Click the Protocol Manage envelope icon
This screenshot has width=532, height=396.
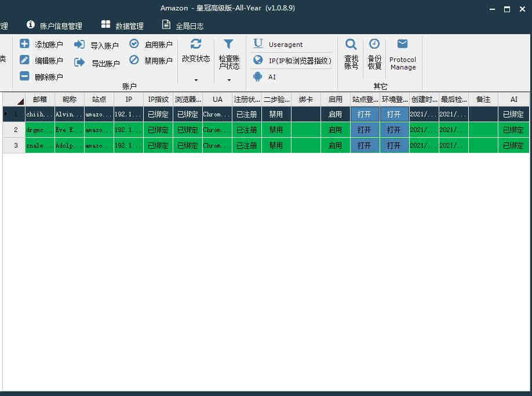402,44
